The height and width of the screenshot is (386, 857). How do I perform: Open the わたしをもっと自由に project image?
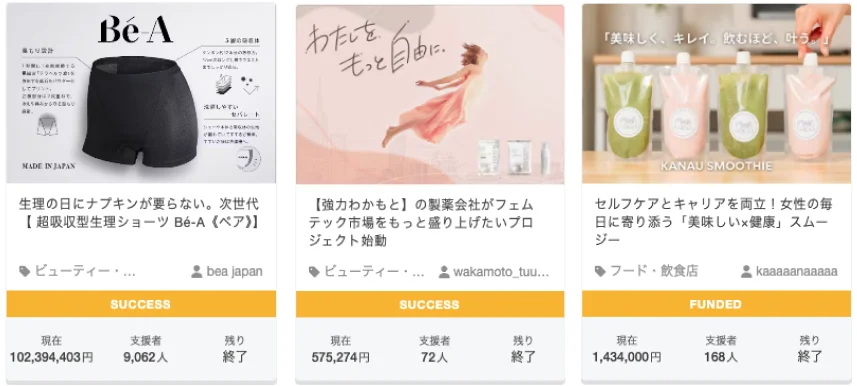point(430,94)
